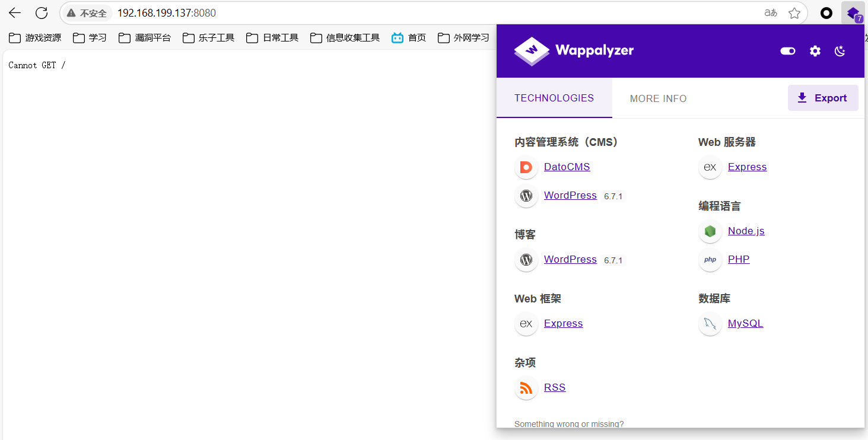The width and height of the screenshot is (868, 440).
Task: Open the 乐子工具 bookmark folder
Action: [x=208, y=38]
